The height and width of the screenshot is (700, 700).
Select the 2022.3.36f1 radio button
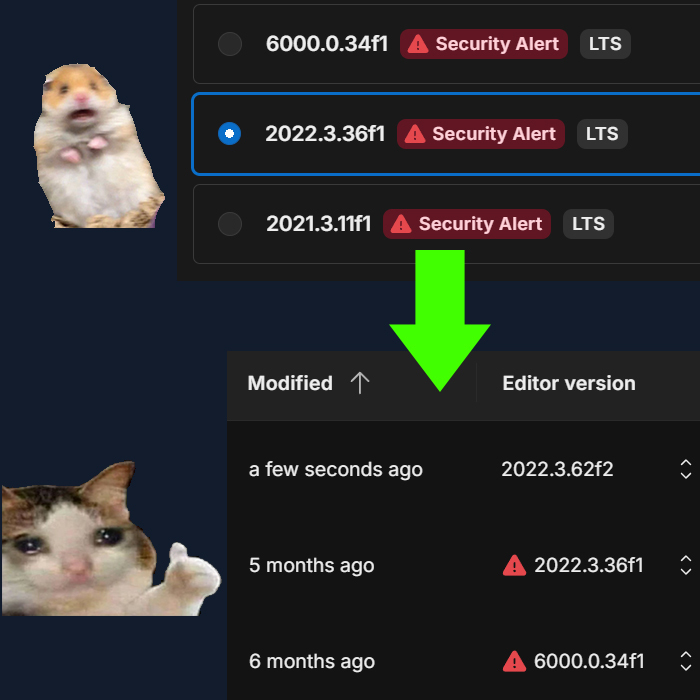click(x=229, y=133)
